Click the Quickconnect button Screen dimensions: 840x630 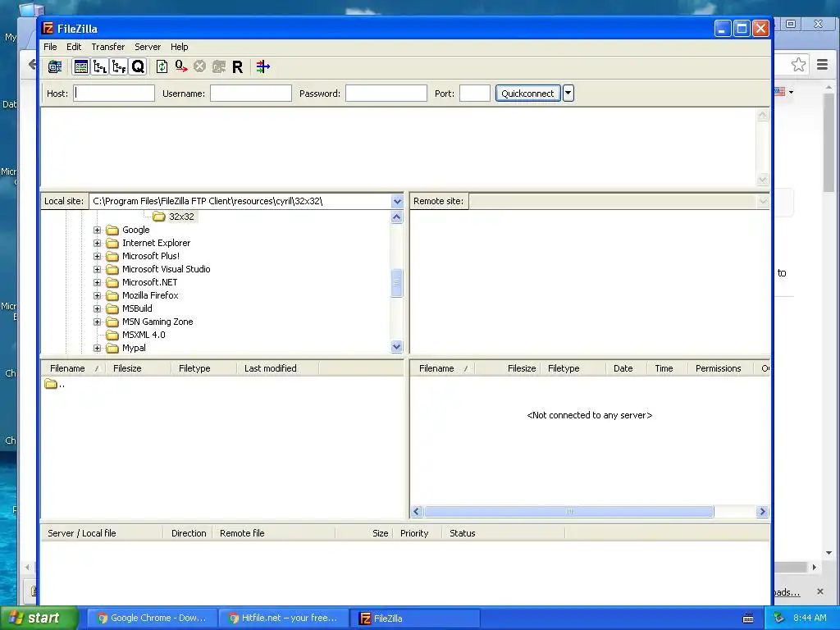527,94
